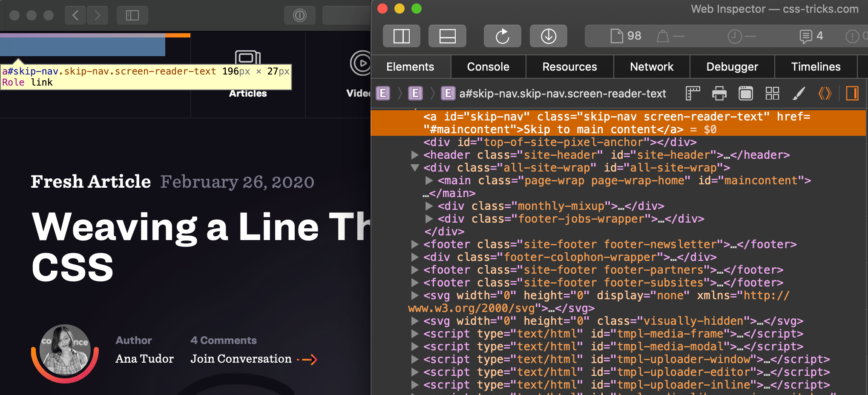Click the log messages count showing 4
The width and height of the screenshot is (868, 395).
coord(811,36)
